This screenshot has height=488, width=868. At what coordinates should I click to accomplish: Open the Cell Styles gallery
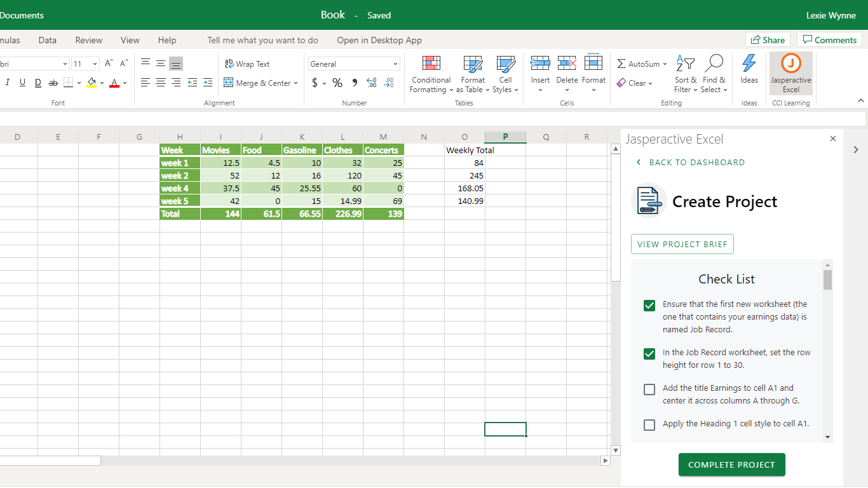coord(505,74)
